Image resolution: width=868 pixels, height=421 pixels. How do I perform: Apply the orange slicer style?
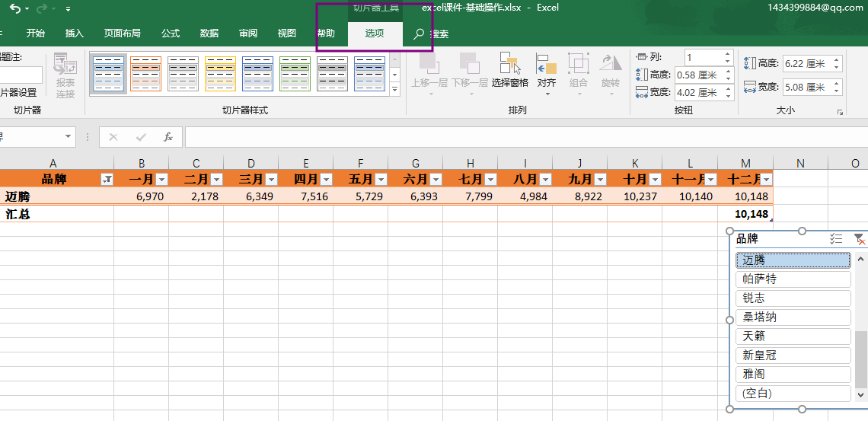coord(145,74)
